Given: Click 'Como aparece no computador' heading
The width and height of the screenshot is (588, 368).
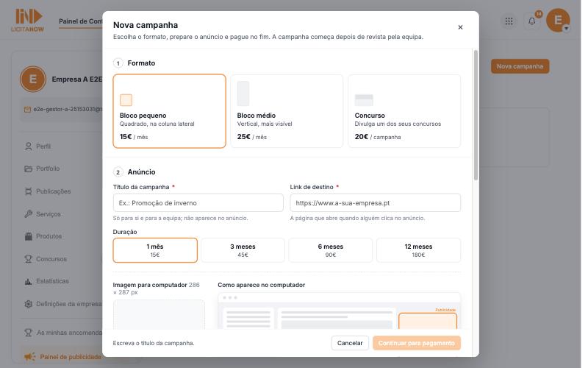Looking at the screenshot, I should click(262, 285).
